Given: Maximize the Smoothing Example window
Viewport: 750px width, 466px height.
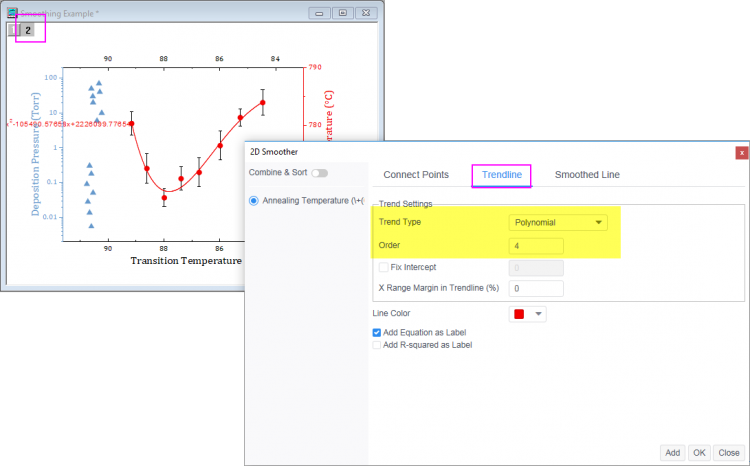Looking at the screenshot, I should tap(342, 13).
